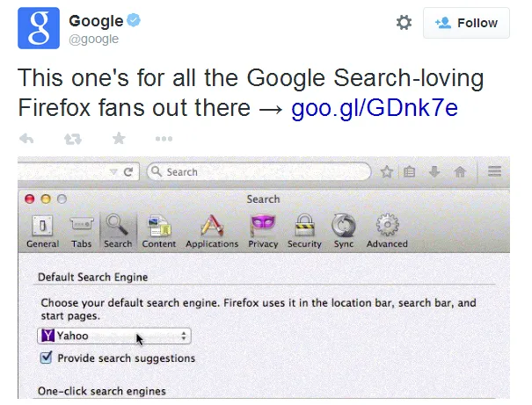Image resolution: width=532 pixels, height=405 pixels.
Task: Switch to the Content preferences pane
Action: click(x=159, y=231)
